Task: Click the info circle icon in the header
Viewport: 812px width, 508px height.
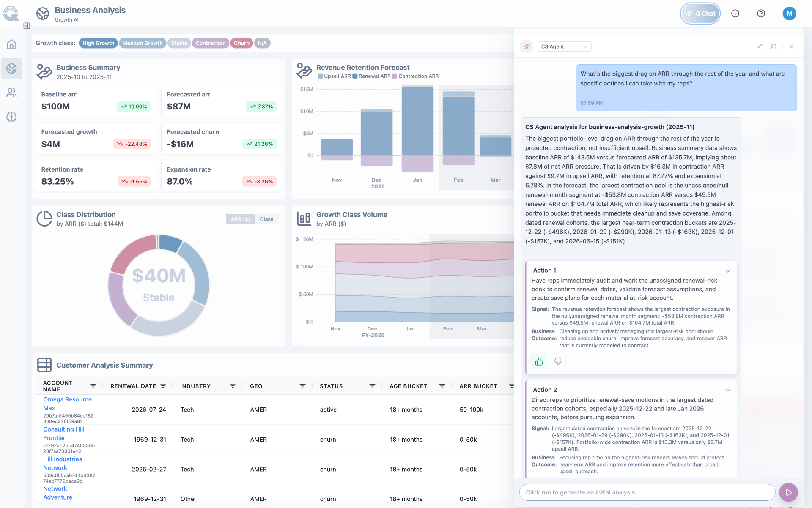Action: click(735, 14)
